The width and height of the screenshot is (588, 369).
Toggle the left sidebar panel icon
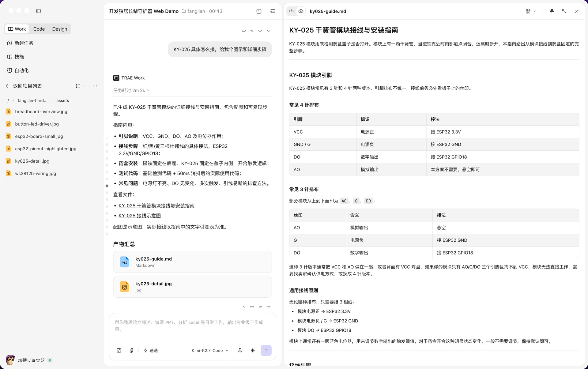39,11
